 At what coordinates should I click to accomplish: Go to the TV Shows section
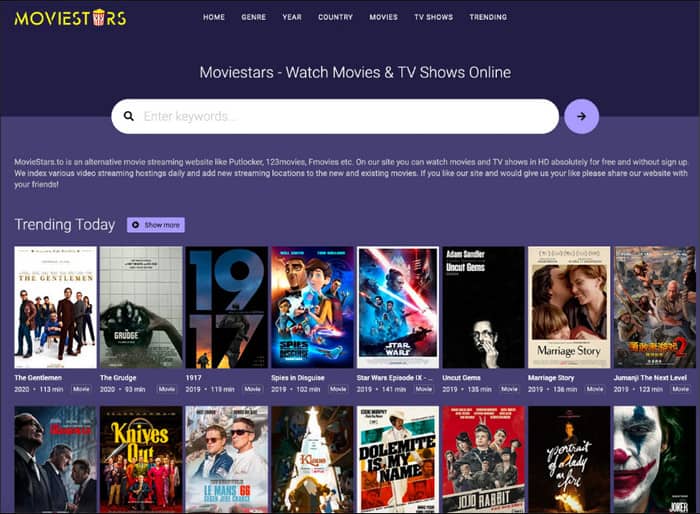433,17
